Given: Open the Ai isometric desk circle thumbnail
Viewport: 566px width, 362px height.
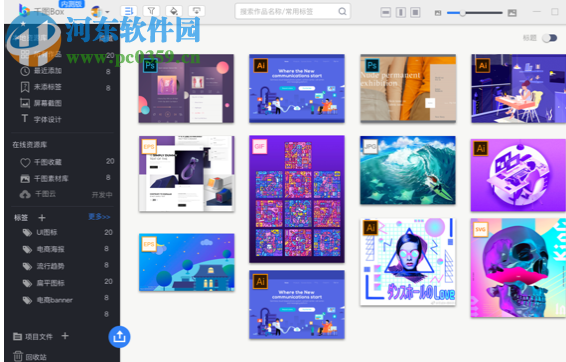Looking at the screenshot, I should (518, 175).
